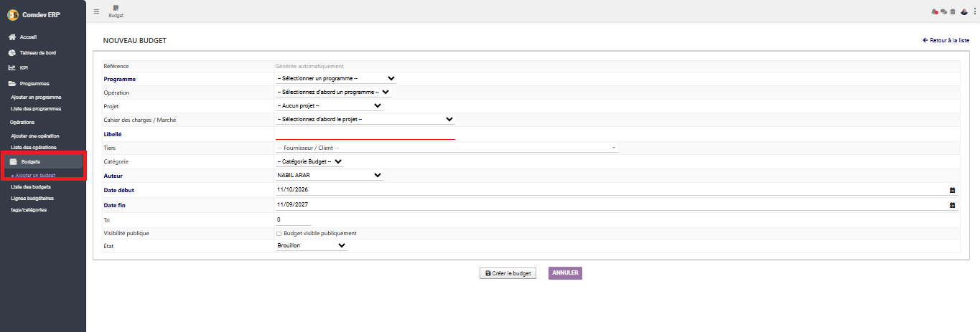The width and height of the screenshot is (980, 332).
Task: Select Ajouter un budget in sidebar
Action: (x=35, y=175)
